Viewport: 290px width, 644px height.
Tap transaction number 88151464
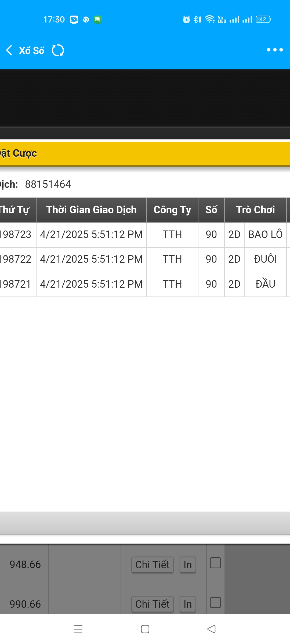[x=48, y=184]
